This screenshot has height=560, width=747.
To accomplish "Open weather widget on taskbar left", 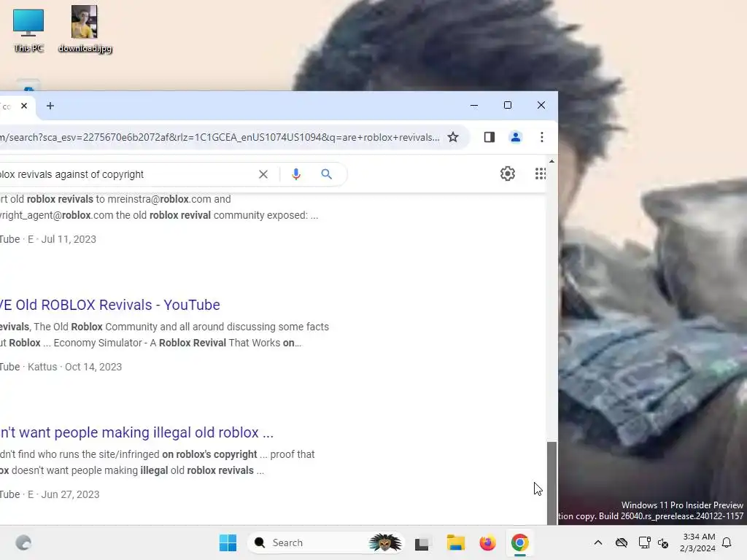I will click(x=23, y=542).
